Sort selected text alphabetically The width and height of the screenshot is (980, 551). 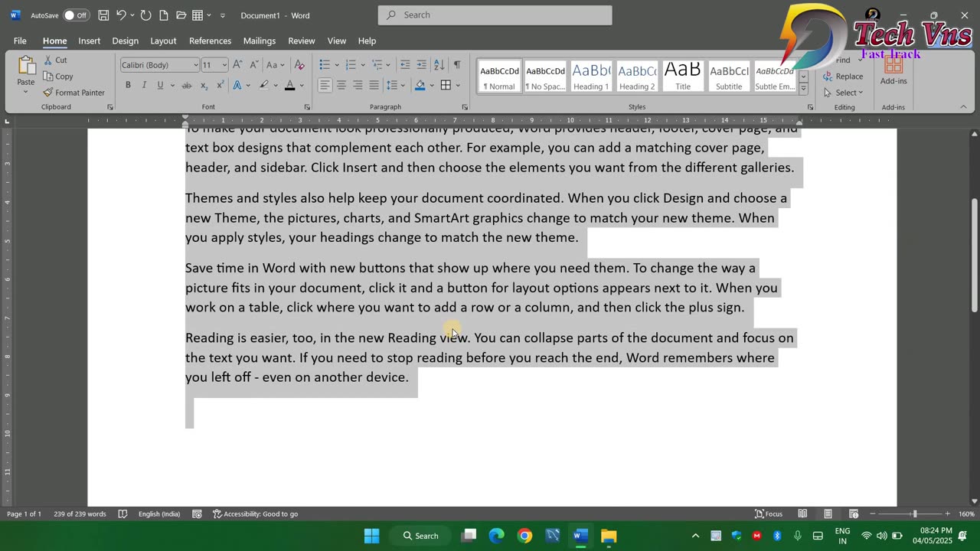(439, 65)
